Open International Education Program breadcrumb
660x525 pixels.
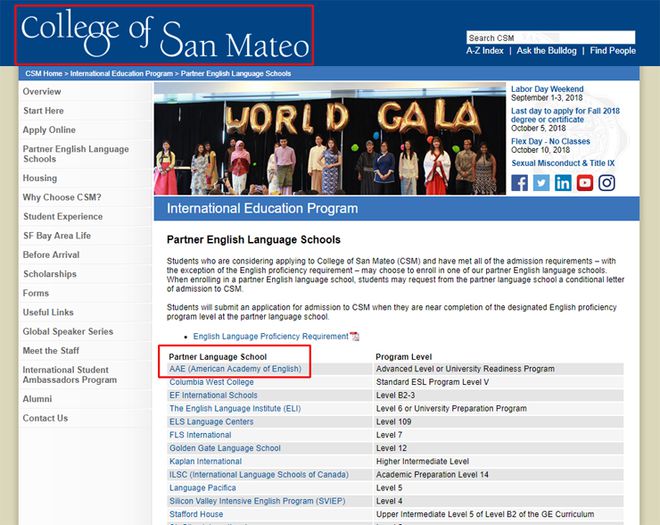[x=122, y=74]
